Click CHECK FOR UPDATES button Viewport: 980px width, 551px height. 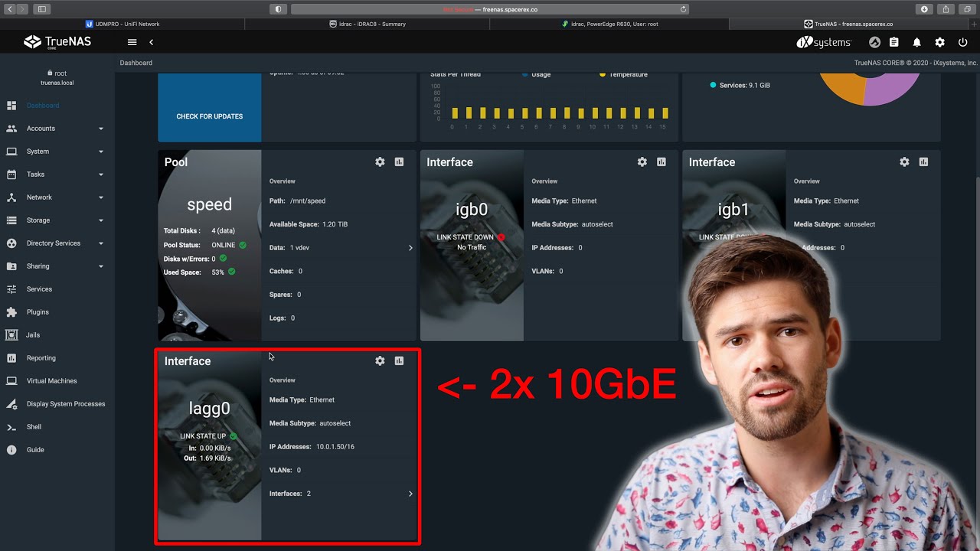pos(210,116)
